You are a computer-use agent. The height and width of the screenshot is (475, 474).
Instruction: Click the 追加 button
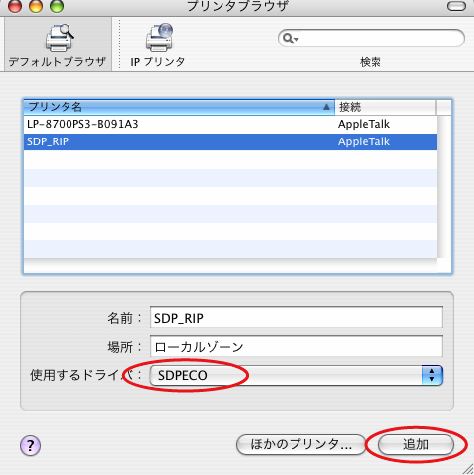(416, 444)
